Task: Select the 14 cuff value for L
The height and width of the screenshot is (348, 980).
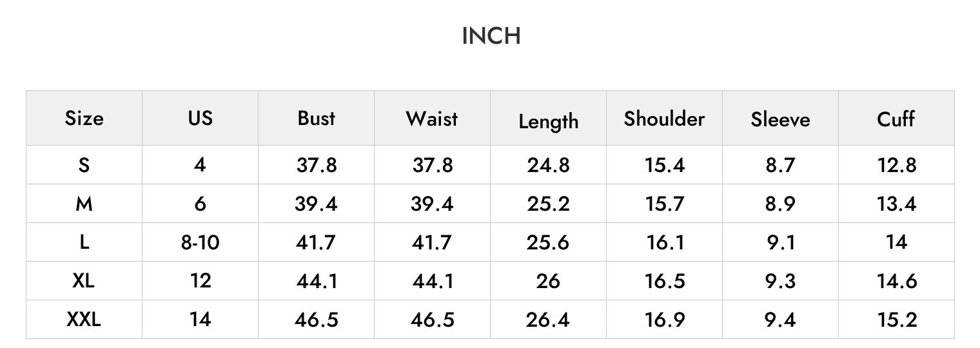Action: pyautogui.click(x=897, y=242)
